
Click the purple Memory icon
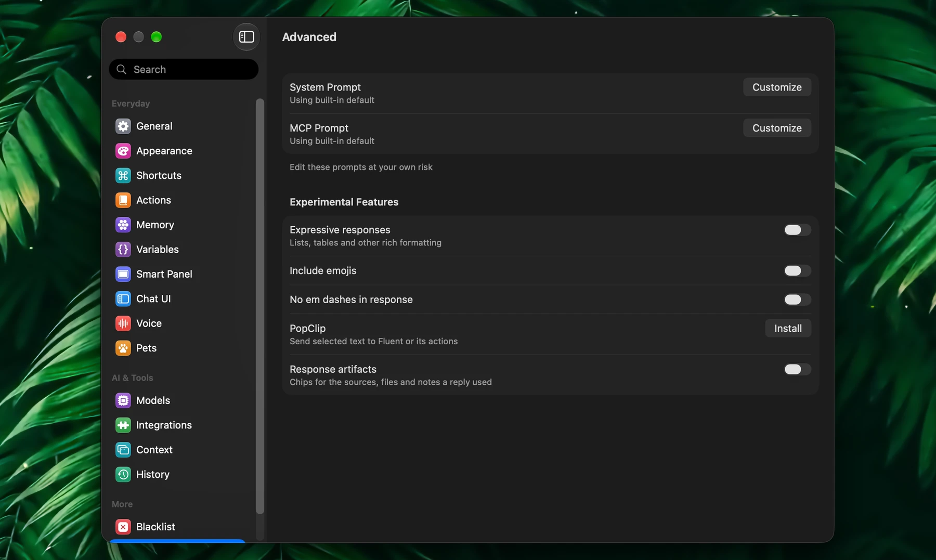coord(123,225)
